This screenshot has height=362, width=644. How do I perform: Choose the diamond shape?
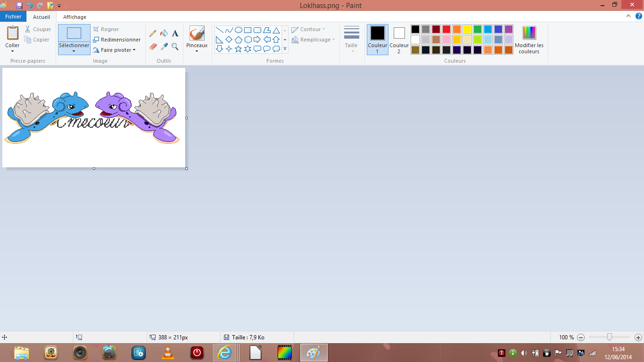tap(229, 40)
